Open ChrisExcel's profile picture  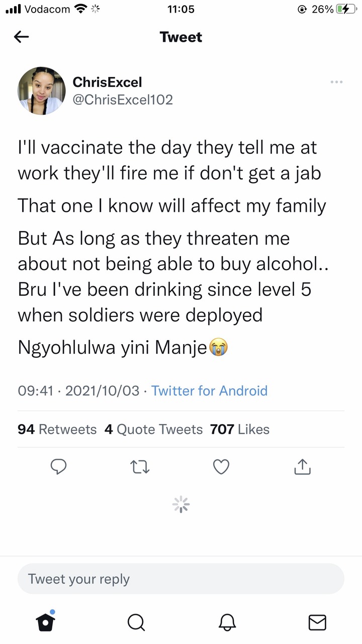click(42, 91)
